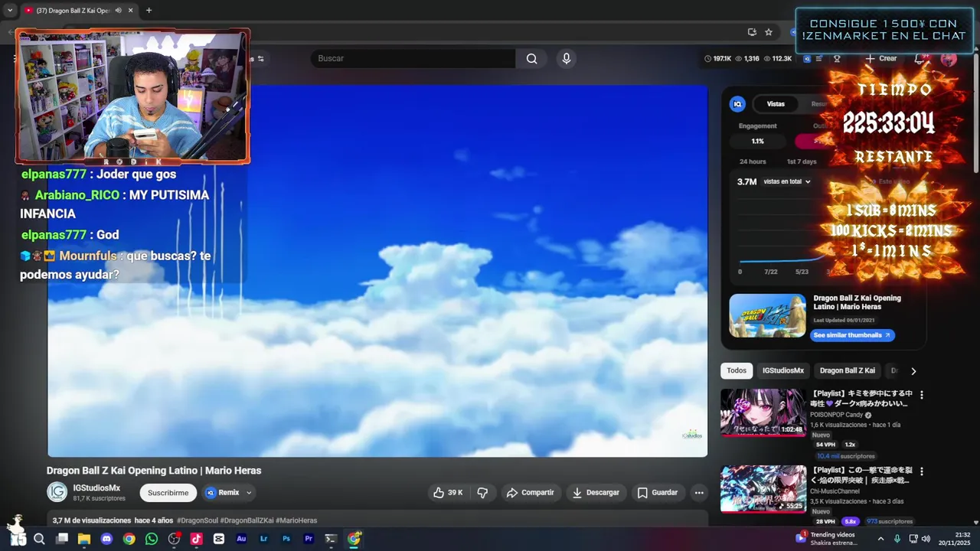Open Discord from the taskbar
The height and width of the screenshot is (551, 980).
coord(106,539)
